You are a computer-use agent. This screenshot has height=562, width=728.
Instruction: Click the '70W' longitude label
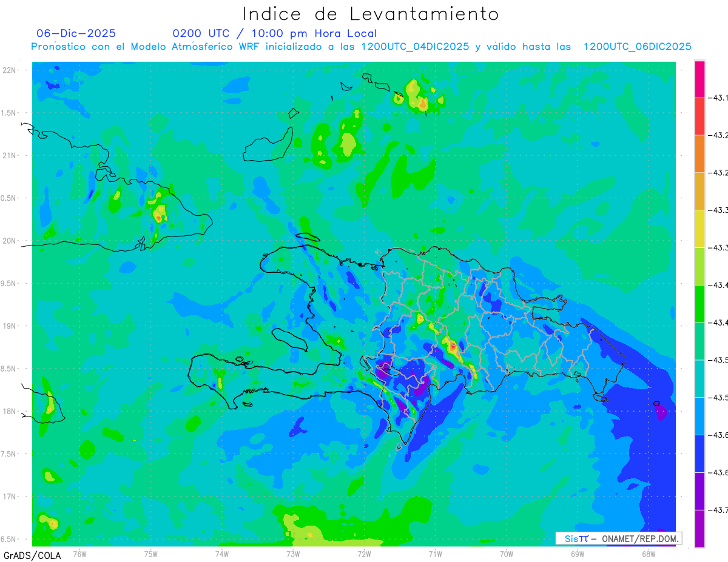pos(507,553)
